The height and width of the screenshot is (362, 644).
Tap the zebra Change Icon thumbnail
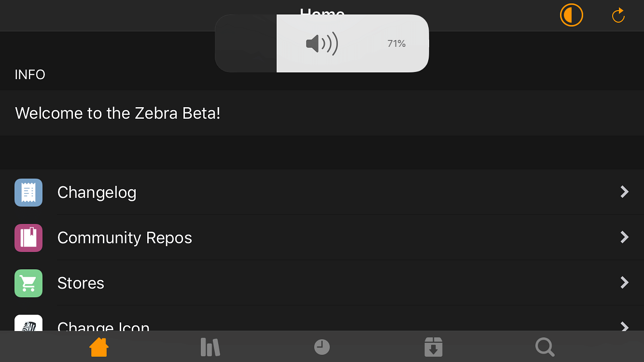coord(28,323)
